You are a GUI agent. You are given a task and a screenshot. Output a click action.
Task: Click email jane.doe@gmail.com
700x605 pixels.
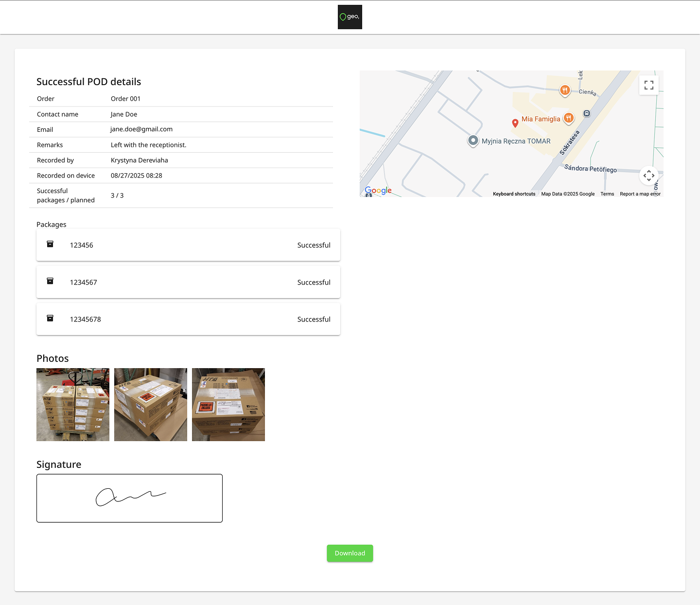pos(141,129)
